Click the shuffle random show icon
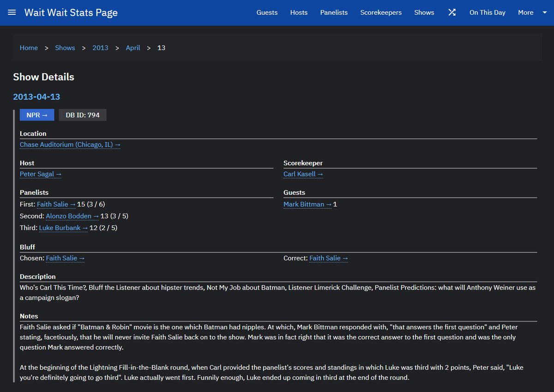Viewport: 554px width, 392px height. click(x=452, y=12)
